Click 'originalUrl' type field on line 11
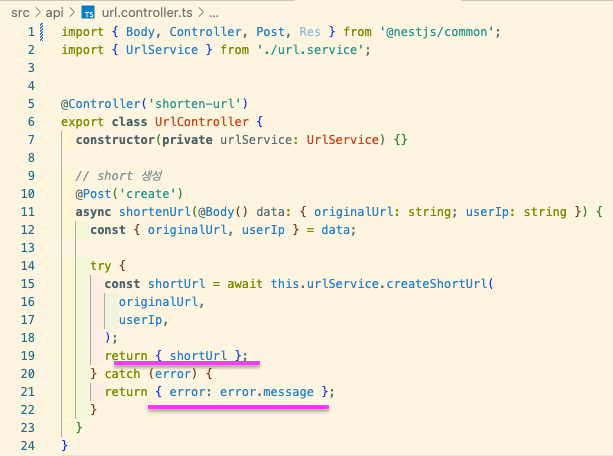The height and width of the screenshot is (456, 613). tap(353, 212)
